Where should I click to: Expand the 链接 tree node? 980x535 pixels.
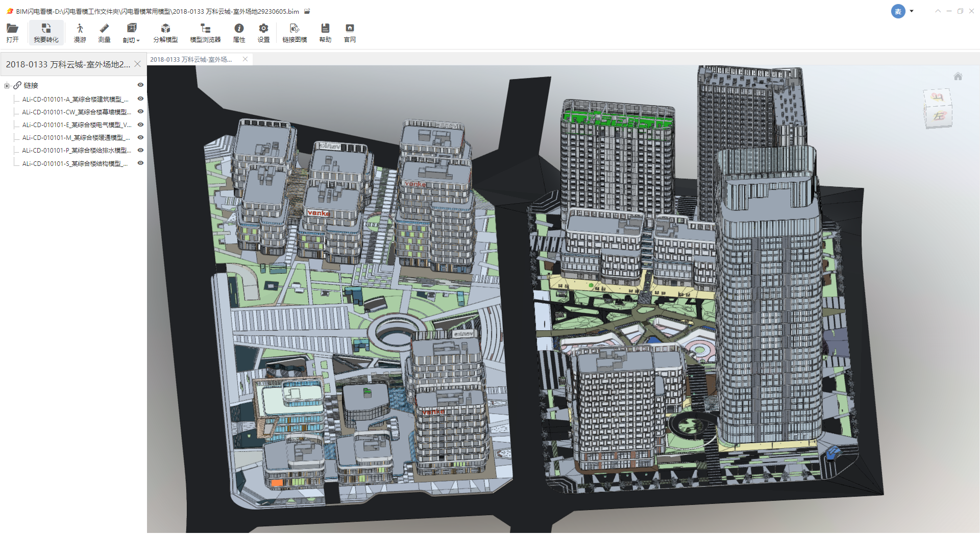(7, 86)
